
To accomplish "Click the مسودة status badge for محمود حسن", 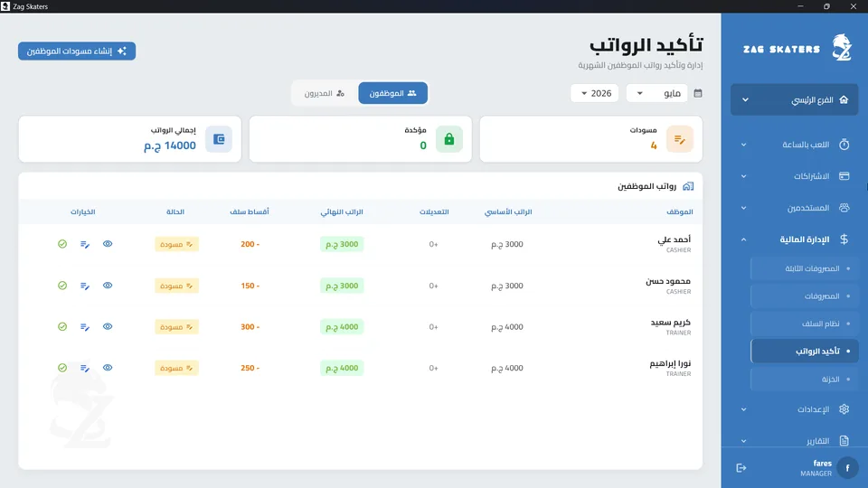I will click(176, 286).
